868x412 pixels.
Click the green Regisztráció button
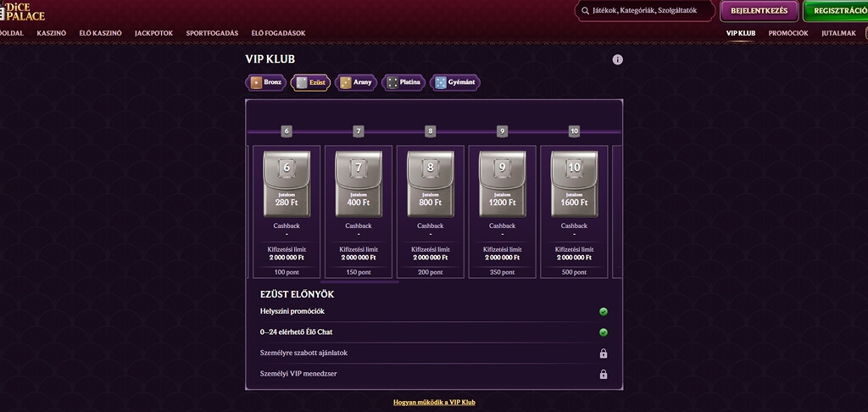(835, 11)
